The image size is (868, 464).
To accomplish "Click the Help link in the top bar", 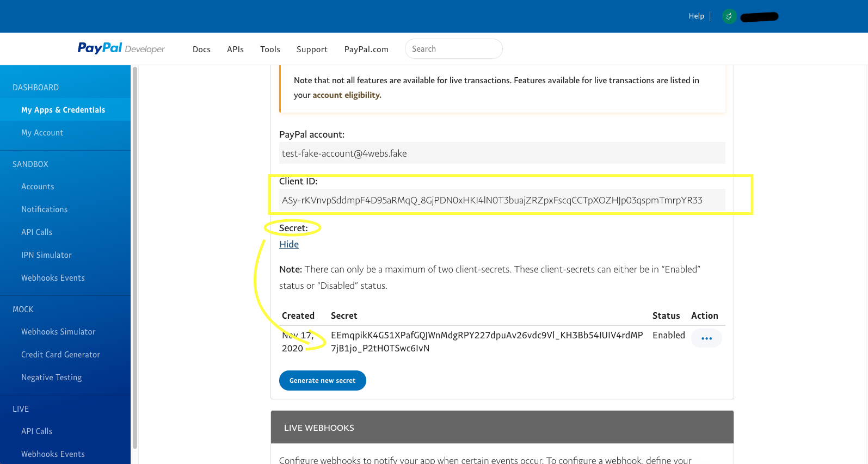I will click(696, 16).
